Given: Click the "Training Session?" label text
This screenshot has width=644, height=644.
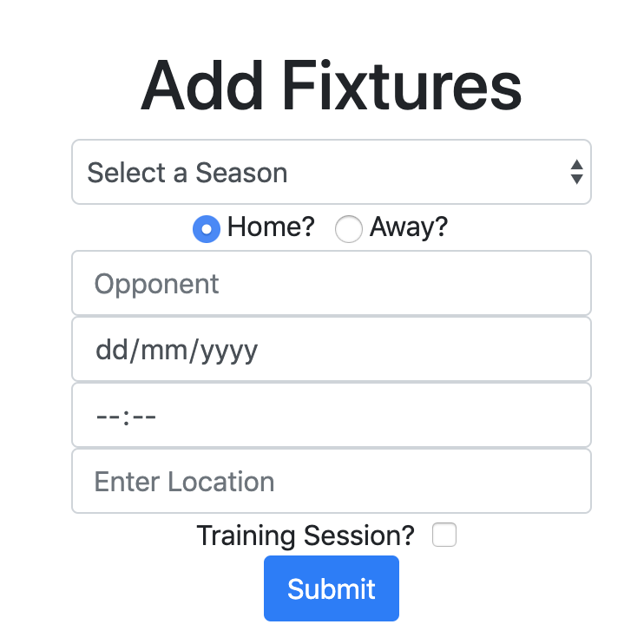Looking at the screenshot, I should click(306, 536).
